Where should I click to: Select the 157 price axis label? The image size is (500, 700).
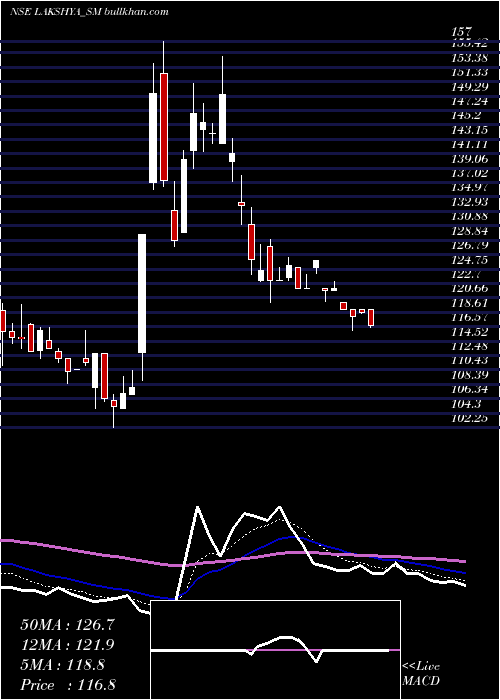461,32
